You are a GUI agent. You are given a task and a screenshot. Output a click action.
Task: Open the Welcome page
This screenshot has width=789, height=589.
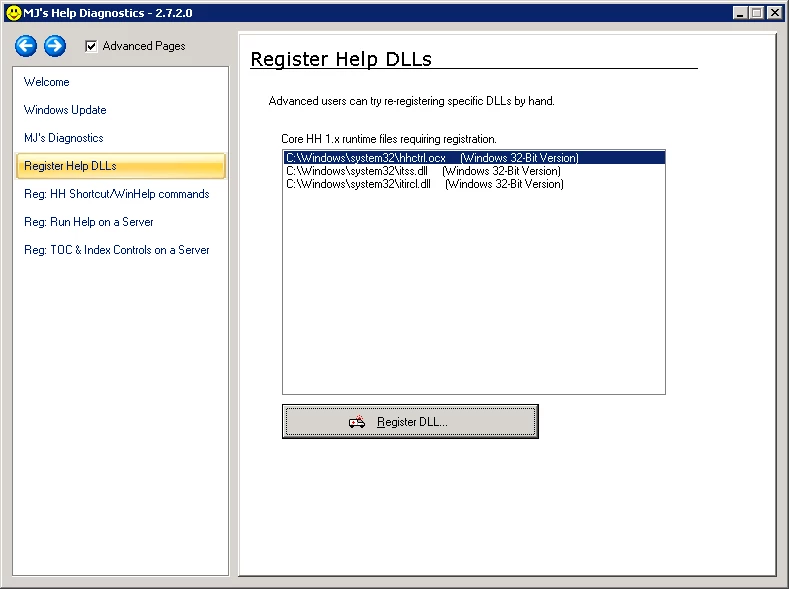pyautogui.click(x=47, y=82)
